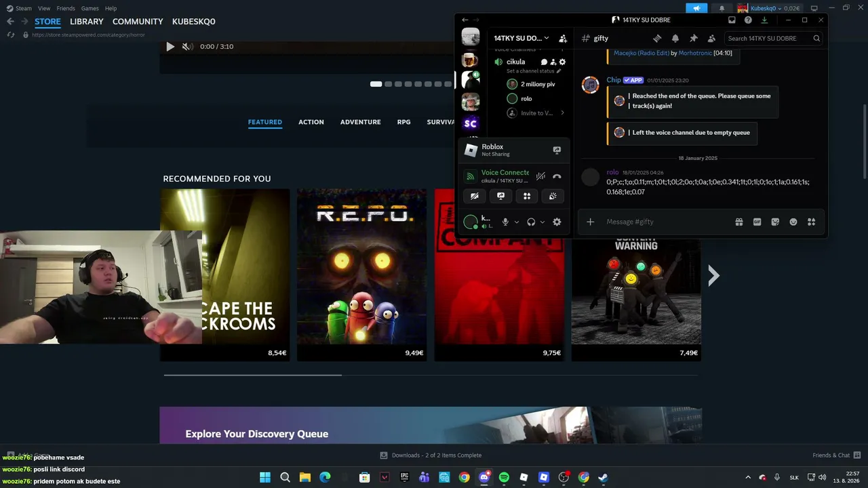Image resolution: width=868 pixels, height=488 pixels.
Task: Mute microphone in Discord user panel
Action: pyautogui.click(x=505, y=222)
